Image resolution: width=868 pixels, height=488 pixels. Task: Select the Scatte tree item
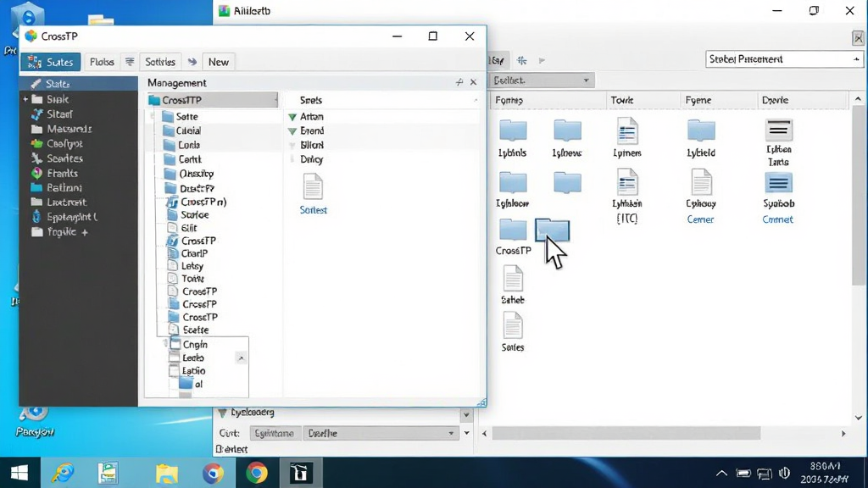point(196,330)
